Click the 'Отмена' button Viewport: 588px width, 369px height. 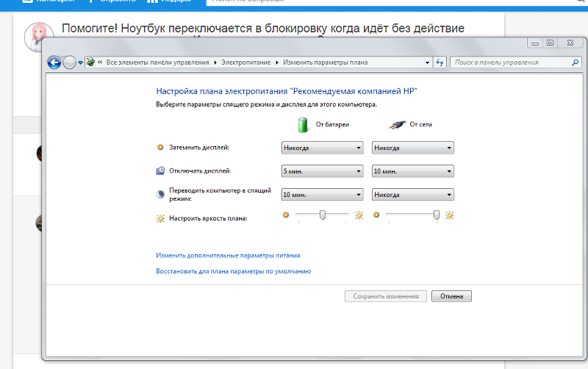451,296
